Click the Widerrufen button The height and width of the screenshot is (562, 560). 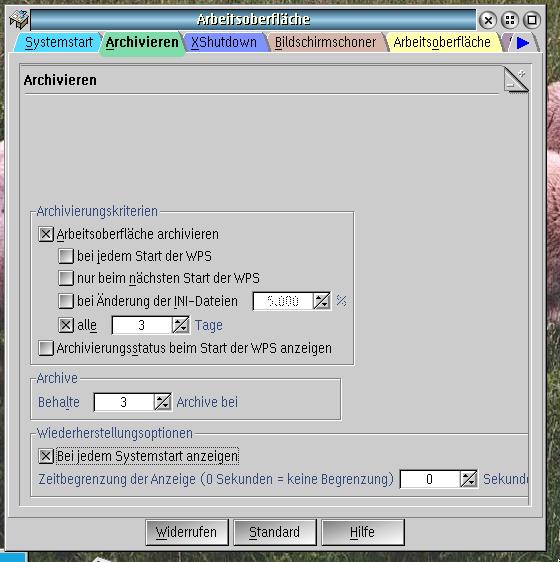(x=187, y=532)
